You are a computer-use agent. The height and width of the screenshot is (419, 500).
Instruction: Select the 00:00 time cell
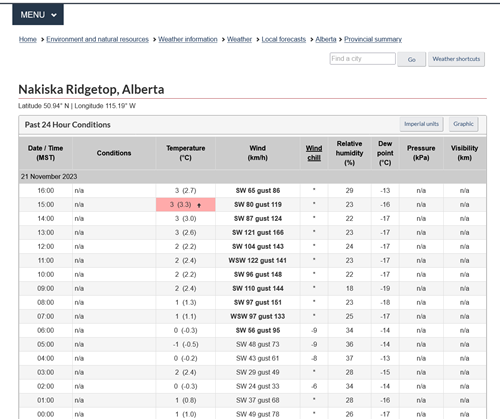click(46, 414)
